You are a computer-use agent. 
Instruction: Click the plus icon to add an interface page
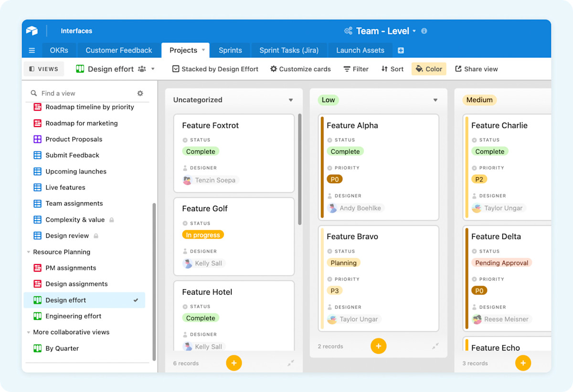pyautogui.click(x=401, y=50)
